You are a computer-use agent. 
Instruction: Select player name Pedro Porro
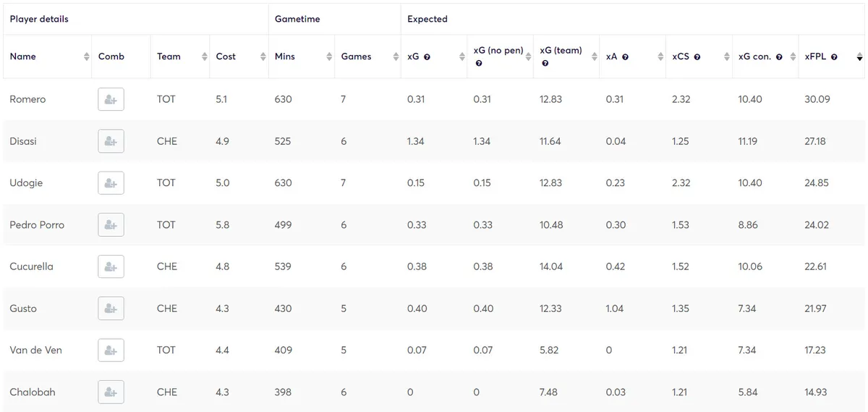[37, 224]
